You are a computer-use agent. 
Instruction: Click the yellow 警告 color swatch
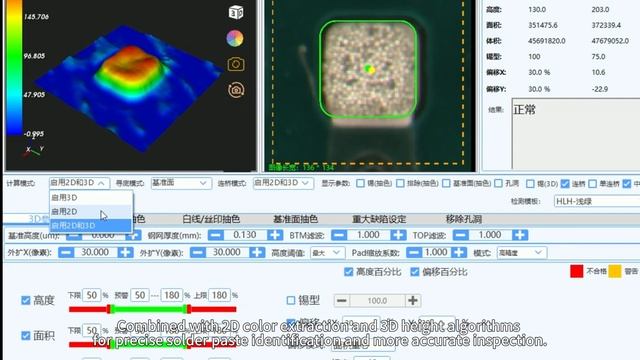[x=614, y=271]
